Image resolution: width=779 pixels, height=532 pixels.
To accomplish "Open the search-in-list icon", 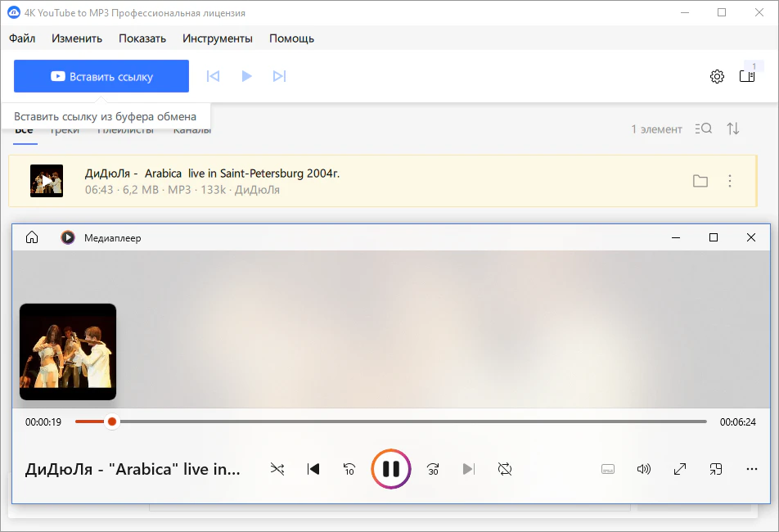I will [x=704, y=128].
